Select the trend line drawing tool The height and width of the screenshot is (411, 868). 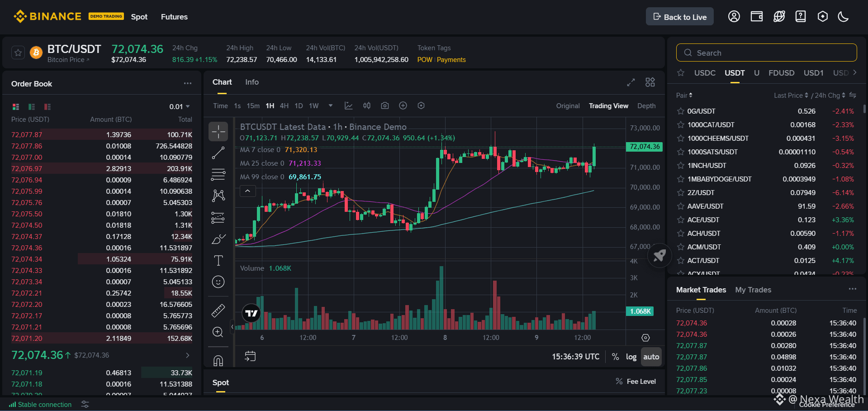point(218,153)
